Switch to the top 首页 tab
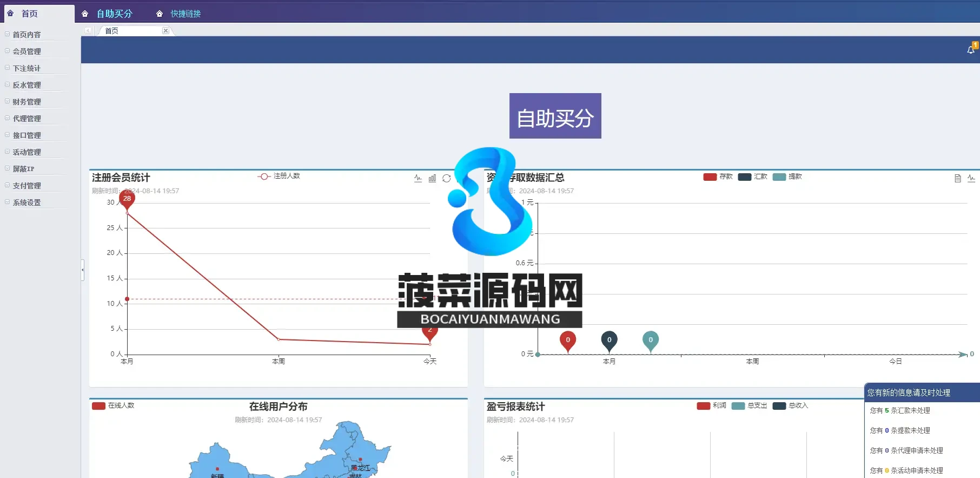This screenshot has width=980, height=478. click(39, 14)
